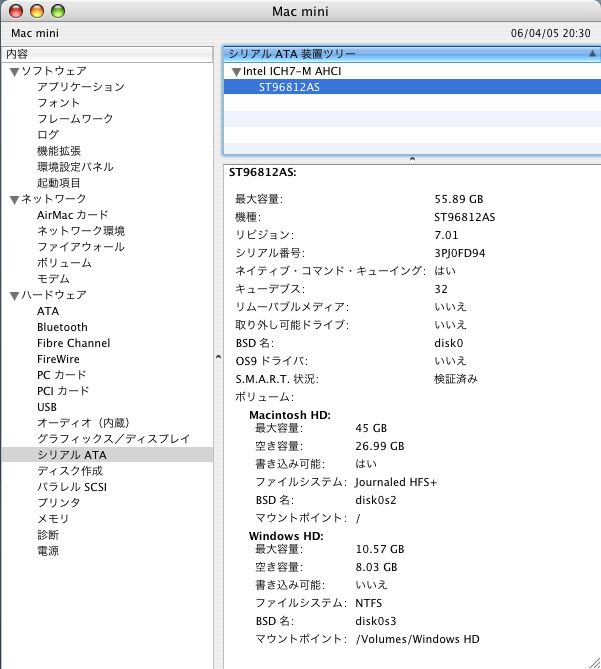601x669 pixels.
Task: Select ネットワーク環境 in the sidebar
Action: coord(81,231)
